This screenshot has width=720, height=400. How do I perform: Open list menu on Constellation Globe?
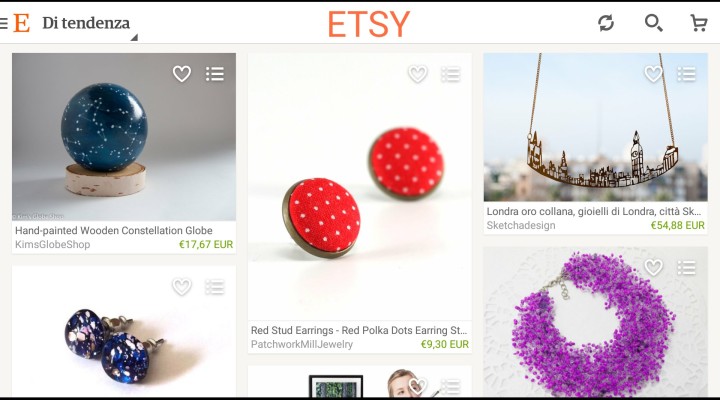point(215,74)
